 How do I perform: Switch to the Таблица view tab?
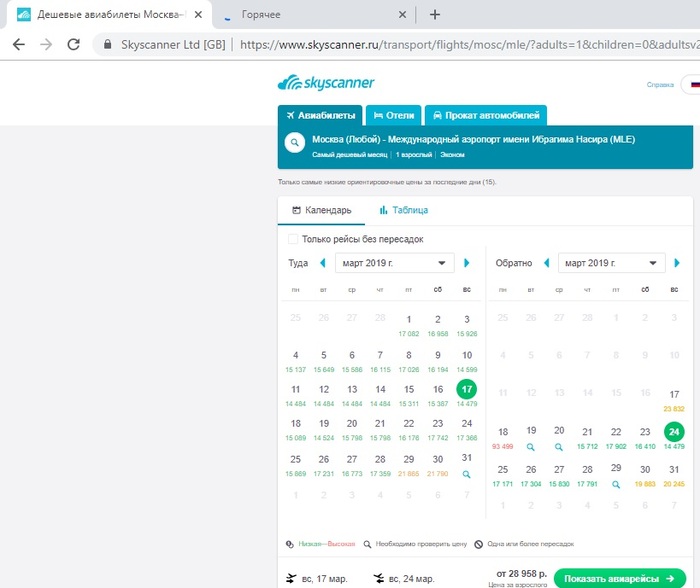tap(403, 210)
